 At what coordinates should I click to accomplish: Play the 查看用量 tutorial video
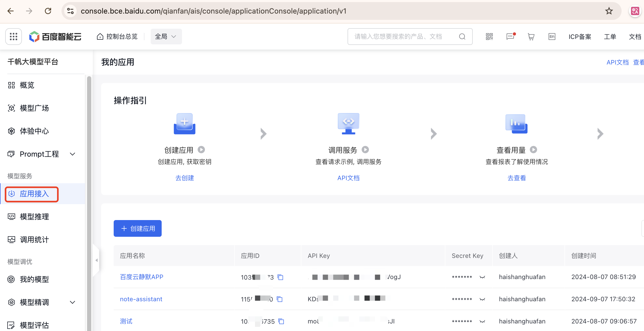click(x=533, y=150)
